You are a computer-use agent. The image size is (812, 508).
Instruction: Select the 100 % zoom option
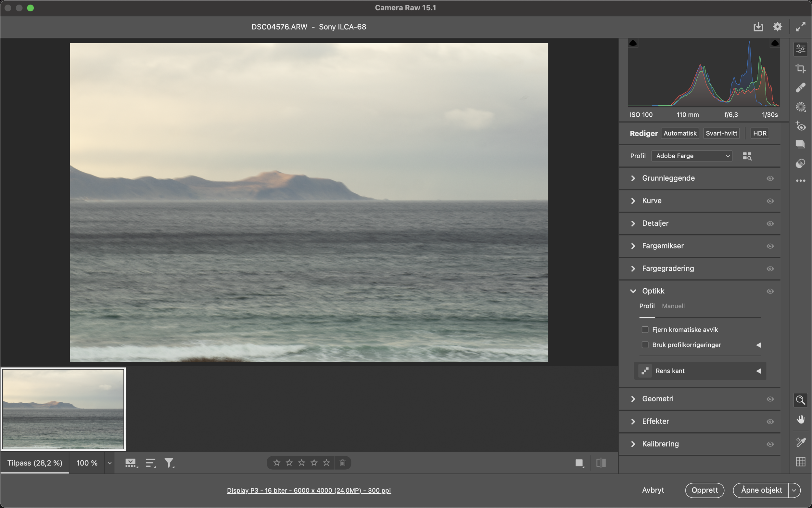[87, 463]
